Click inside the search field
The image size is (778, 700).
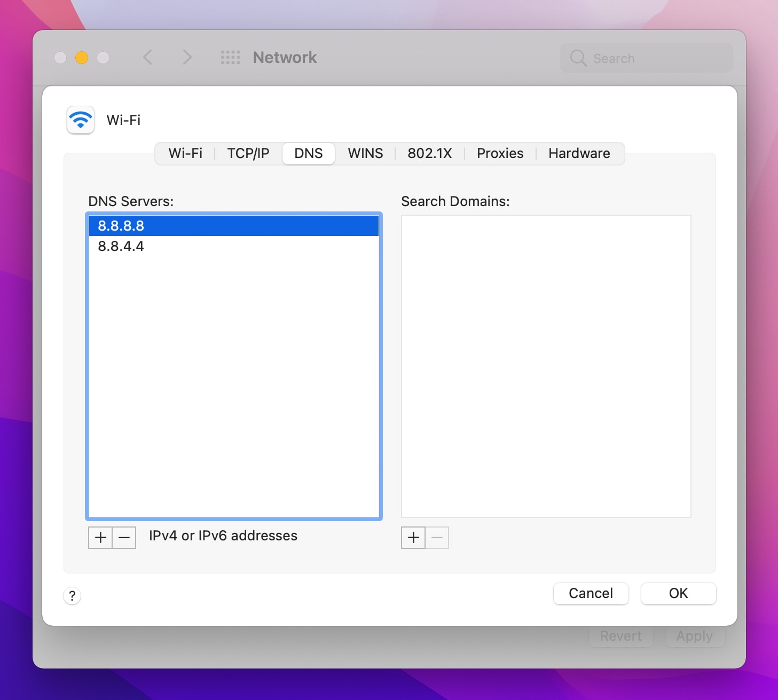(646, 58)
